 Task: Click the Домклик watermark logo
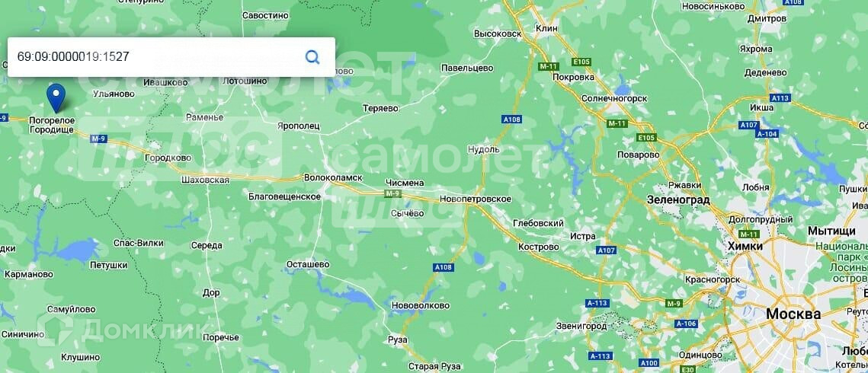click(x=123, y=330)
